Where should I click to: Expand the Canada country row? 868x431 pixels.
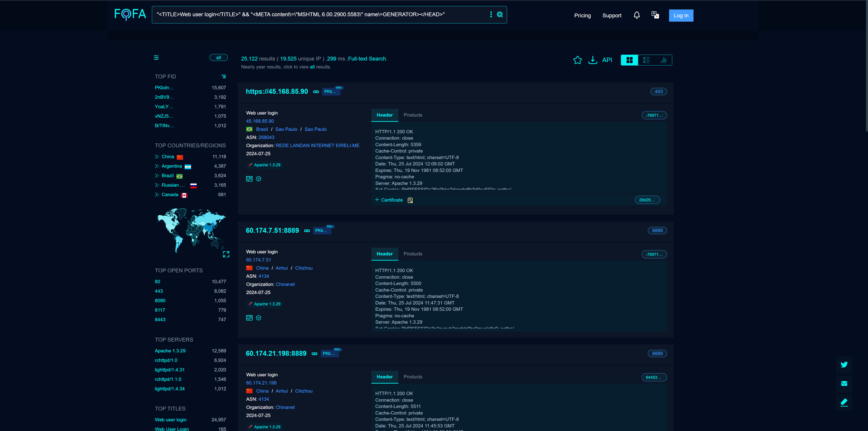pyautogui.click(x=157, y=195)
